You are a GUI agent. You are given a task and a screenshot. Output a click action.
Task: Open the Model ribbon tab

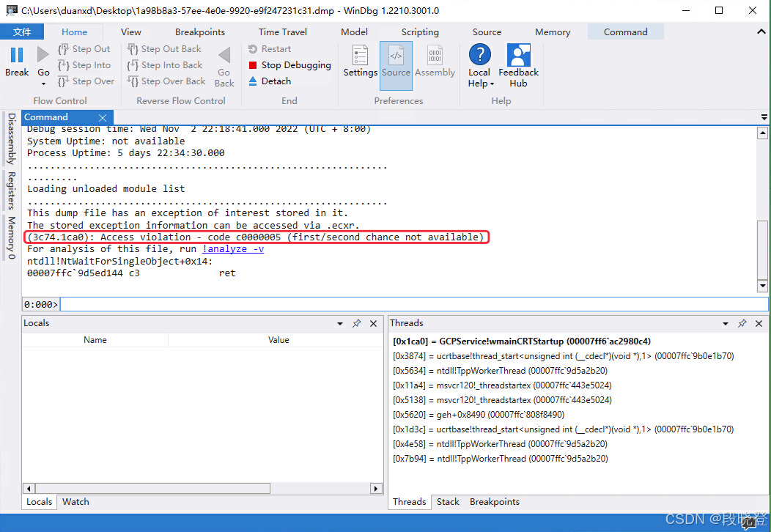tap(354, 32)
